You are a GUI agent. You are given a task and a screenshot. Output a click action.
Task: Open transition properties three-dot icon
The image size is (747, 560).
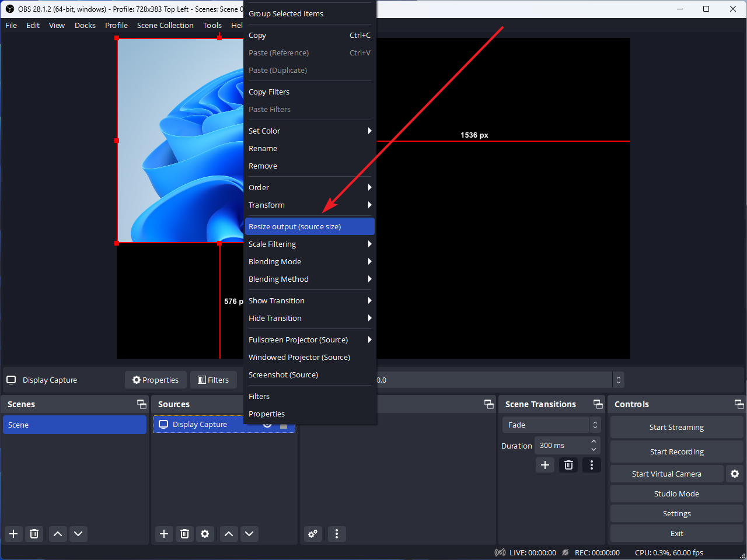pyautogui.click(x=592, y=465)
